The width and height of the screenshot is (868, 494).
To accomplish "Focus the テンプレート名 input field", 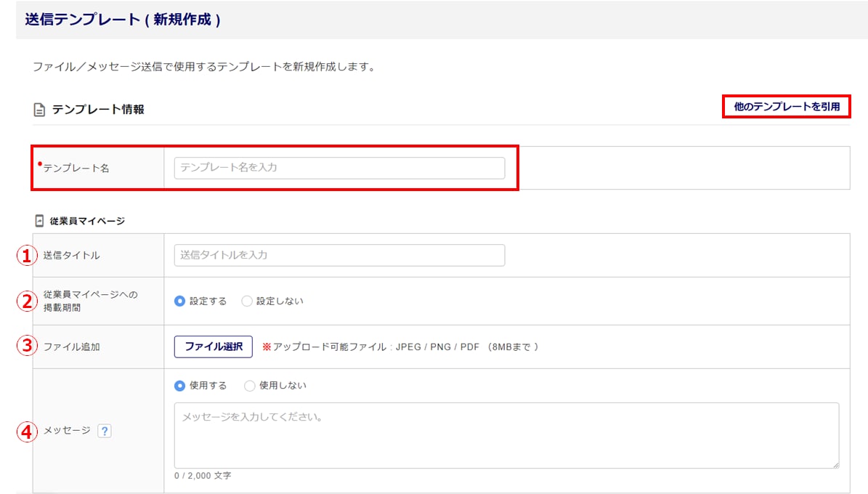I will [x=339, y=168].
